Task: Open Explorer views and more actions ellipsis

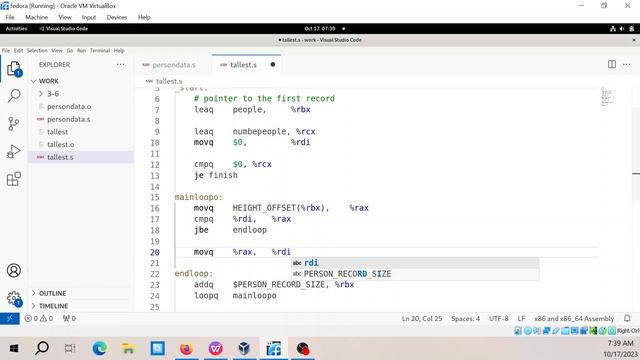Action: [120, 64]
